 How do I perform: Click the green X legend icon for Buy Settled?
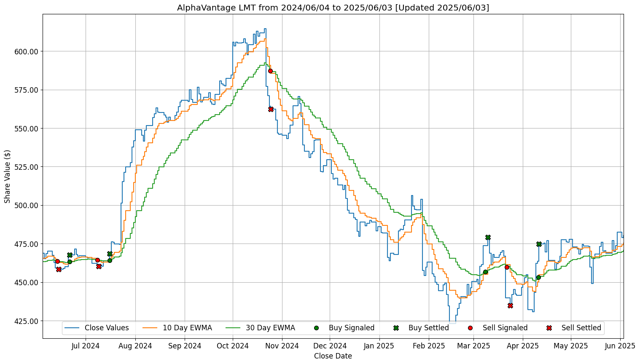396,328
